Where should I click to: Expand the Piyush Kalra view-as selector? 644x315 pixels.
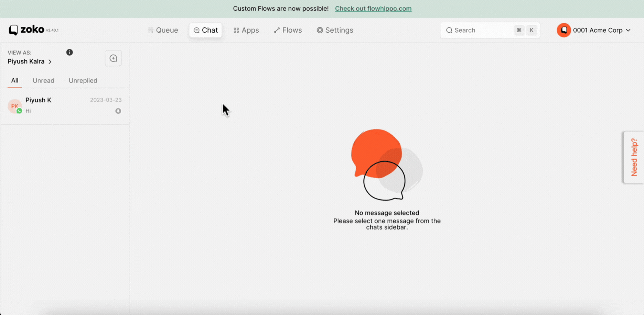pyautogui.click(x=30, y=61)
